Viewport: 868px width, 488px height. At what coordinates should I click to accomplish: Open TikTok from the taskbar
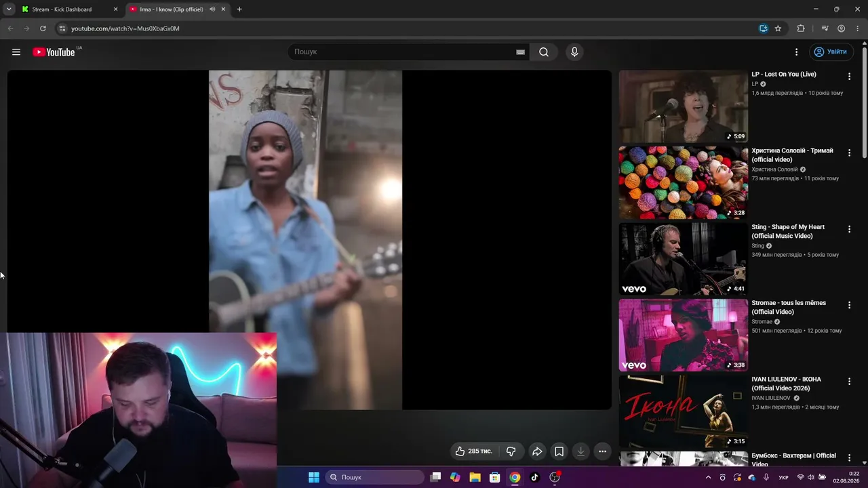click(x=534, y=477)
